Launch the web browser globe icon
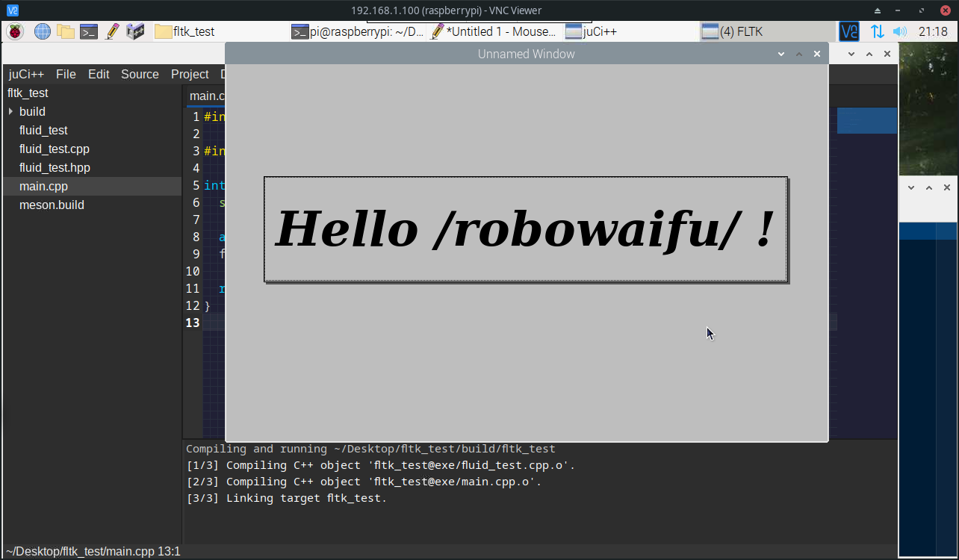Viewport: 959px width, 560px height. click(x=43, y=31)
